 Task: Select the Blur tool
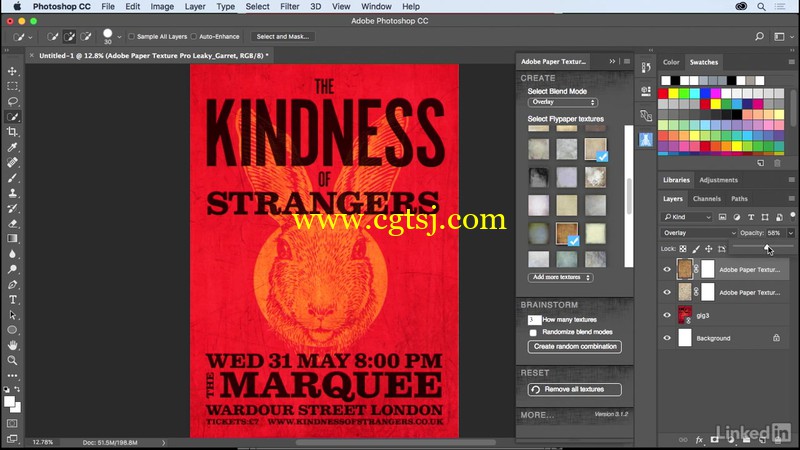click(x=12, y=254)
